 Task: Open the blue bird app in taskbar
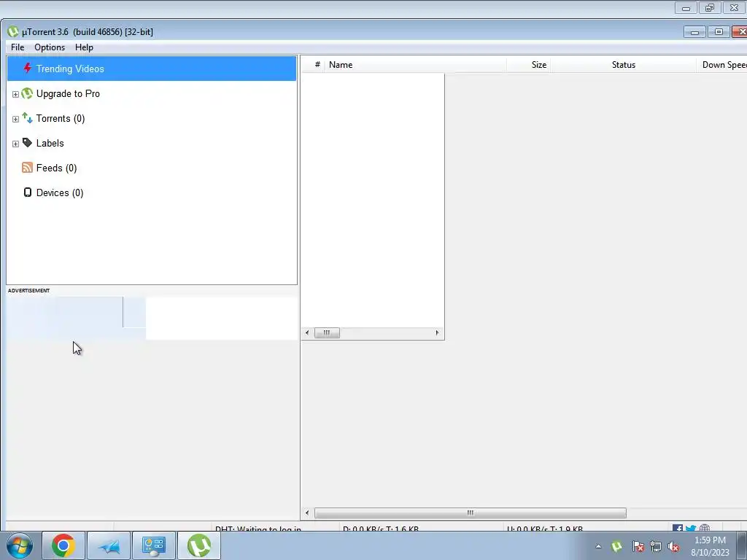click(x=109, y=545)
